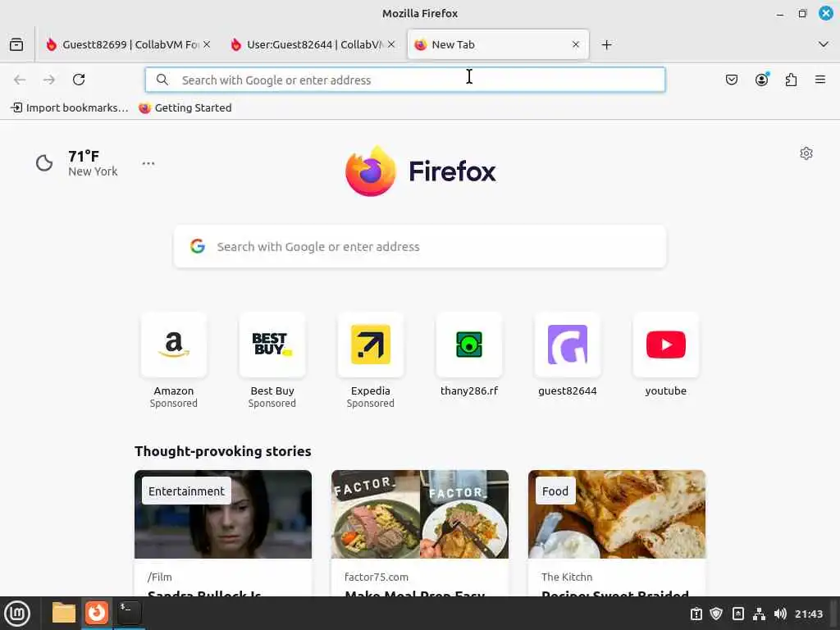Click the address bar magnifier icon
This screenshot has width=840, height=630.
point(162,80)
